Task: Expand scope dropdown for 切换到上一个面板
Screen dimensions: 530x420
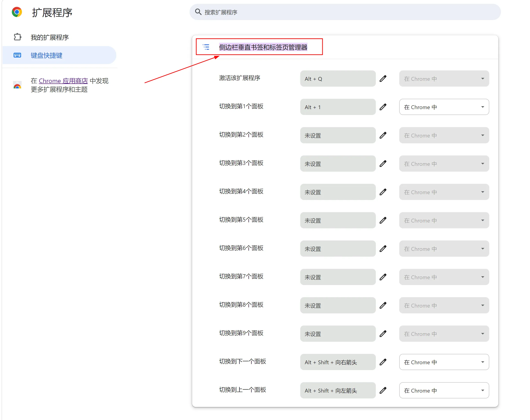Action: [x=444, y=390]
